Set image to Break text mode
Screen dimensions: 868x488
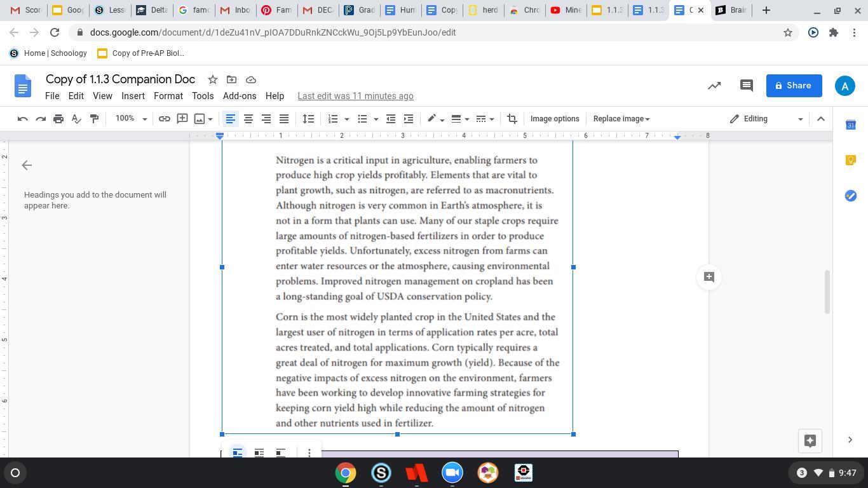coord(281,452)
